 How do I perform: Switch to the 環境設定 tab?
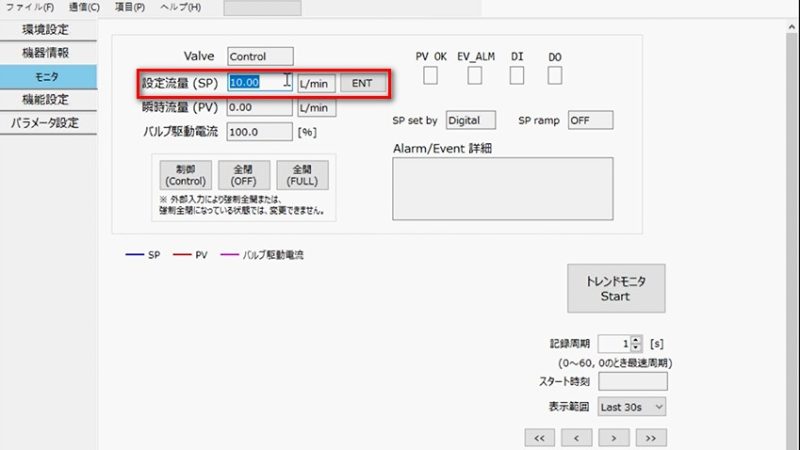[x=48, y=29]
